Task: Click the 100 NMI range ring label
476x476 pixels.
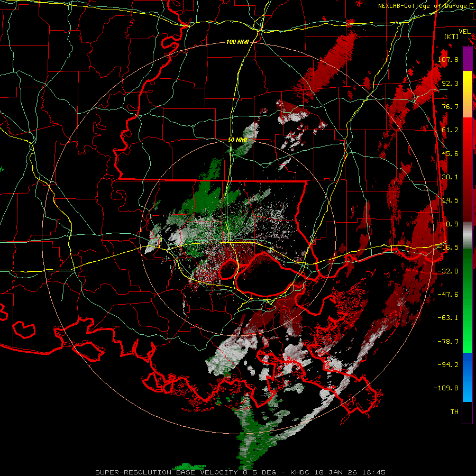Action: [237, 42]
